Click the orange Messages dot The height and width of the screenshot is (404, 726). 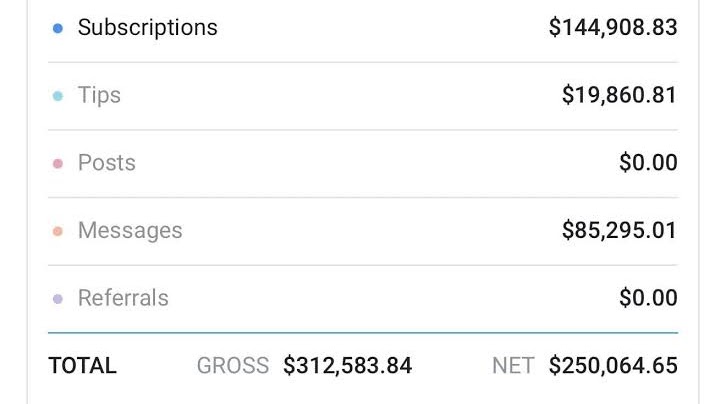(58, 231)
